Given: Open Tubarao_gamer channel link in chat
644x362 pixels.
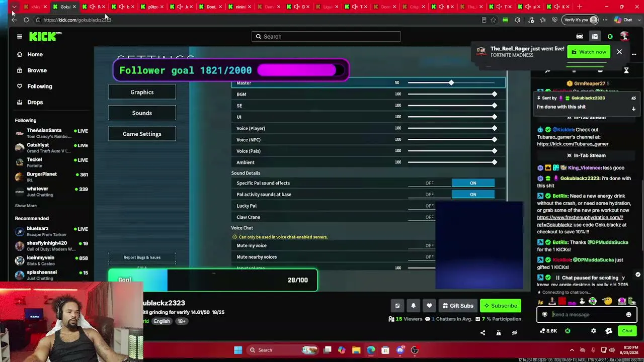Looking at the screenshot, I should pos(573,144).
